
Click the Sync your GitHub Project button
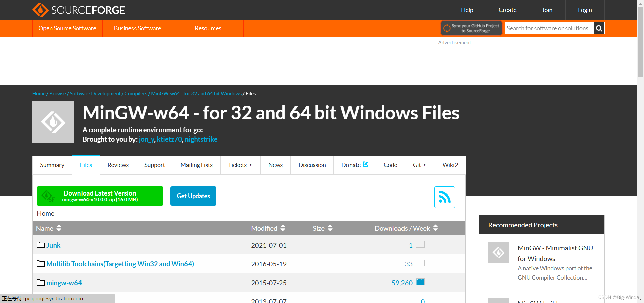coord(472,28)
